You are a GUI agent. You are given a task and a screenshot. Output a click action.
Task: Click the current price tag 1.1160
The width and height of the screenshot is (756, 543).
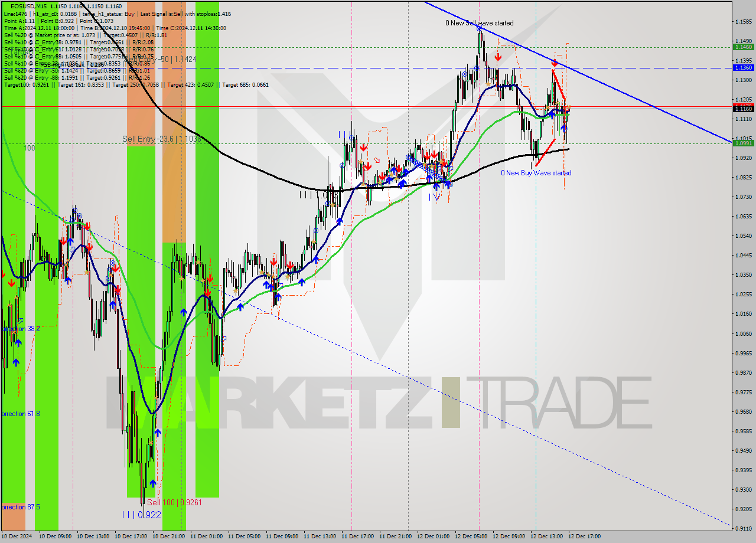pyautogui.click(x=743, y=109)
